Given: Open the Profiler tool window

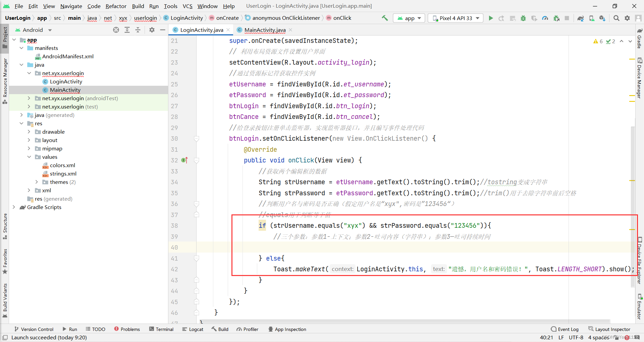Looking at the screenshot, I should (x=248, y=329).
